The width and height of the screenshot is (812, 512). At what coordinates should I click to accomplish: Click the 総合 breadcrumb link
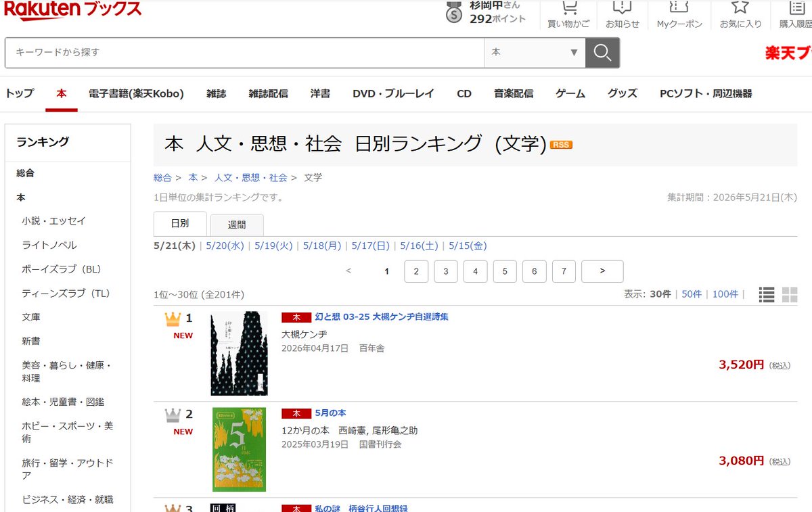pos(163,178)
